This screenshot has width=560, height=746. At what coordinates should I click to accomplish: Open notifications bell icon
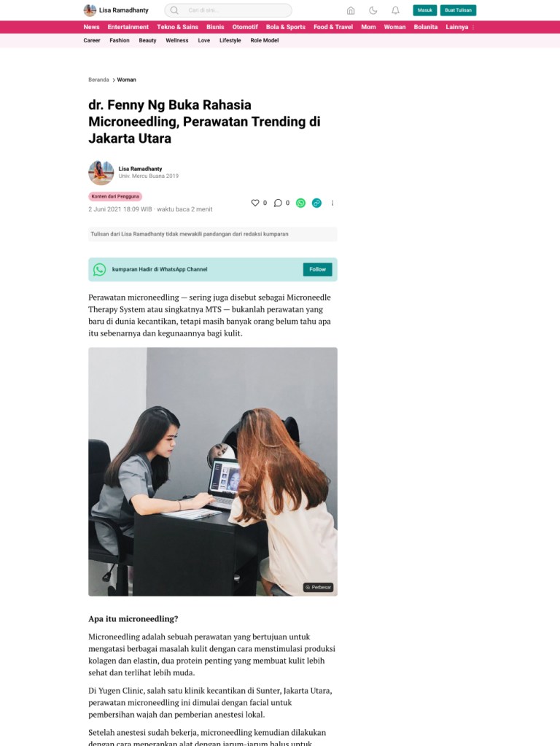tap(395, 10)
